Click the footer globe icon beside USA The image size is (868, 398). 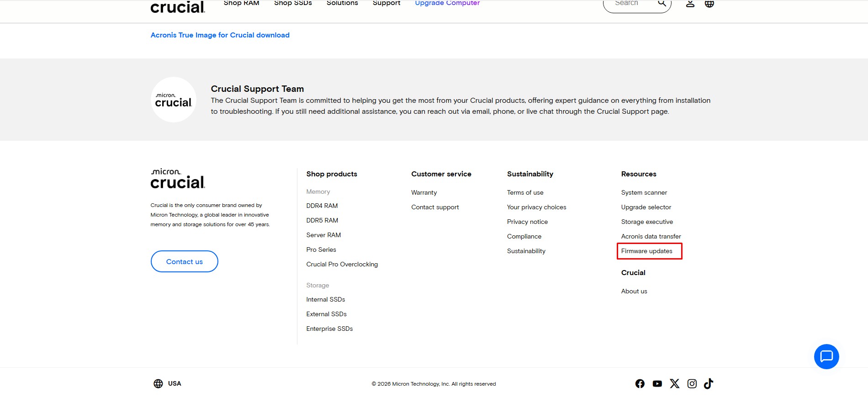click(158, 384)
